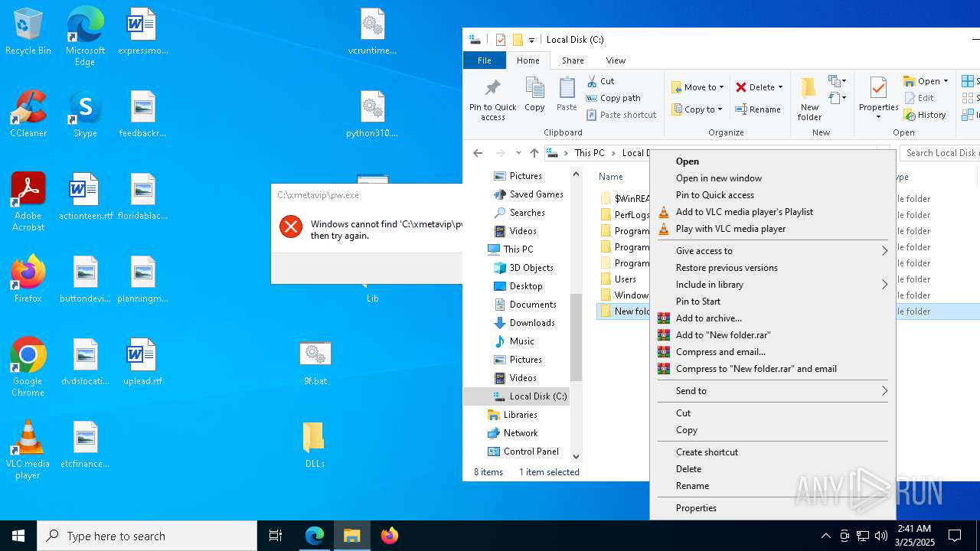980x551 pixels.
Task: Switch to the Share ribbon tab
Action: tap(573, 60)
